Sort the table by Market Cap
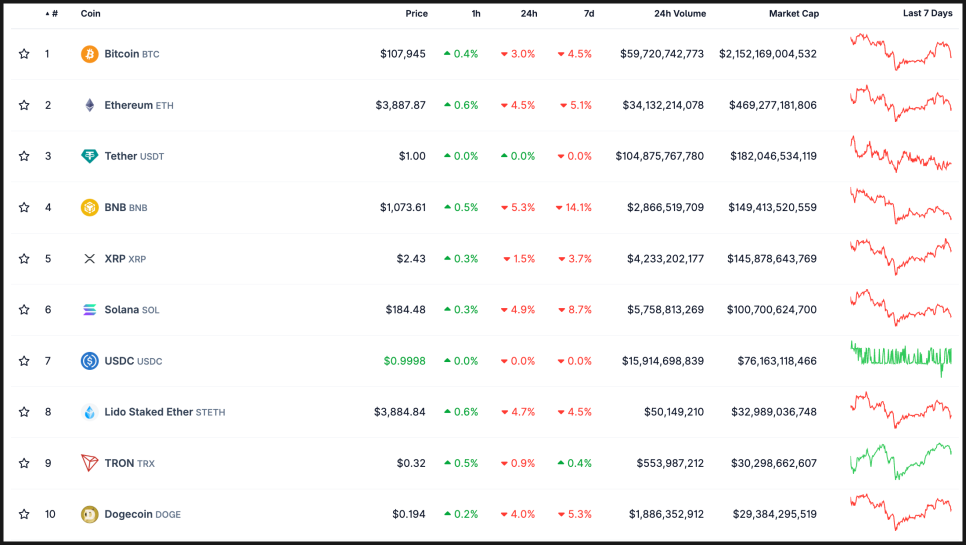Image resolution: width=966 pixels, height=545 pixels. click(793, 14)
